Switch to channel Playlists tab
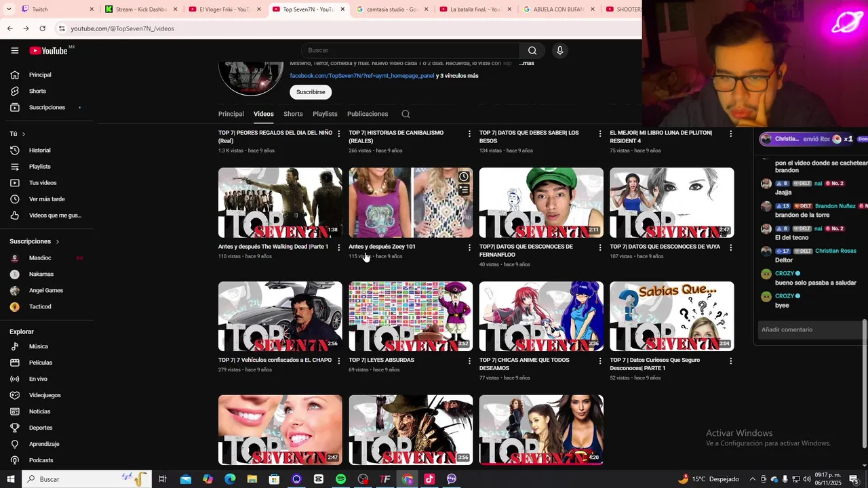Viewport: 868px width, 488px height. pyautogui.click(x=325, y=114)
